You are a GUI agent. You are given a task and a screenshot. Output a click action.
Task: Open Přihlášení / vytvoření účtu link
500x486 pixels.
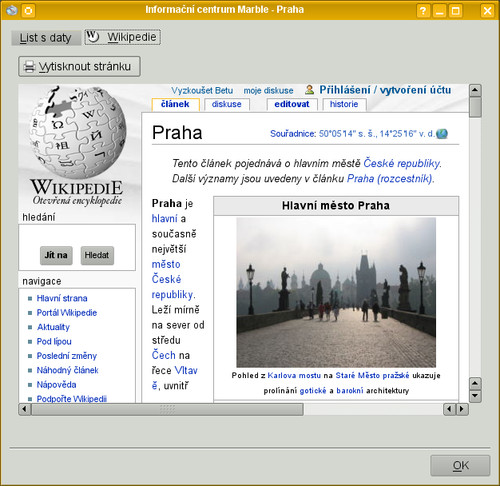pyautogui.click(x=385, y=90)
